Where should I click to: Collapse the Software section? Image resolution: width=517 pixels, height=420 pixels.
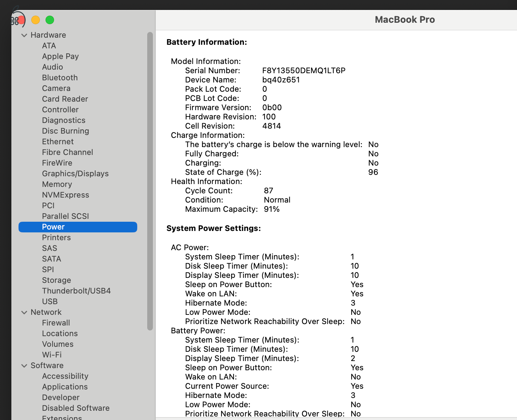click(24, 366)
